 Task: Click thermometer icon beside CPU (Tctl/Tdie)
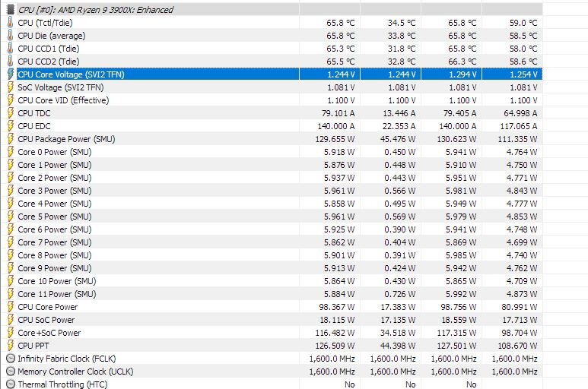coord(10,23)
